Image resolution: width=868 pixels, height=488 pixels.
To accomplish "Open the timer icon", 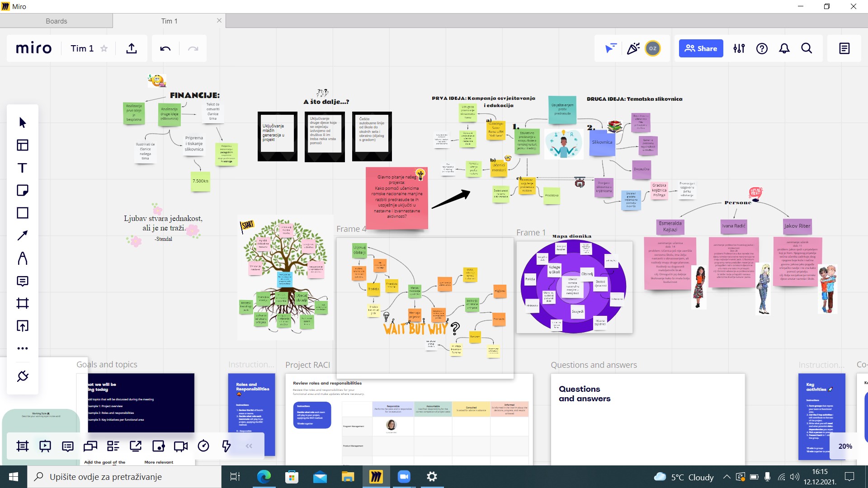I will [x=203, y=446].
